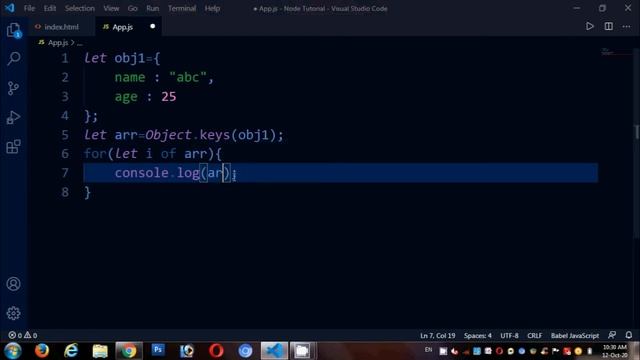
Task: Open the Extensions view
Action: pos(13,147)
